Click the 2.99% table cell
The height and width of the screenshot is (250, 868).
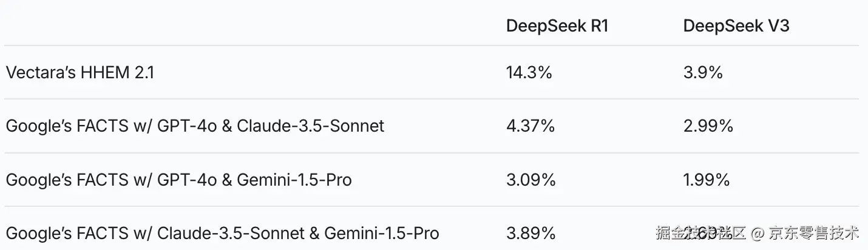[708, 126]
